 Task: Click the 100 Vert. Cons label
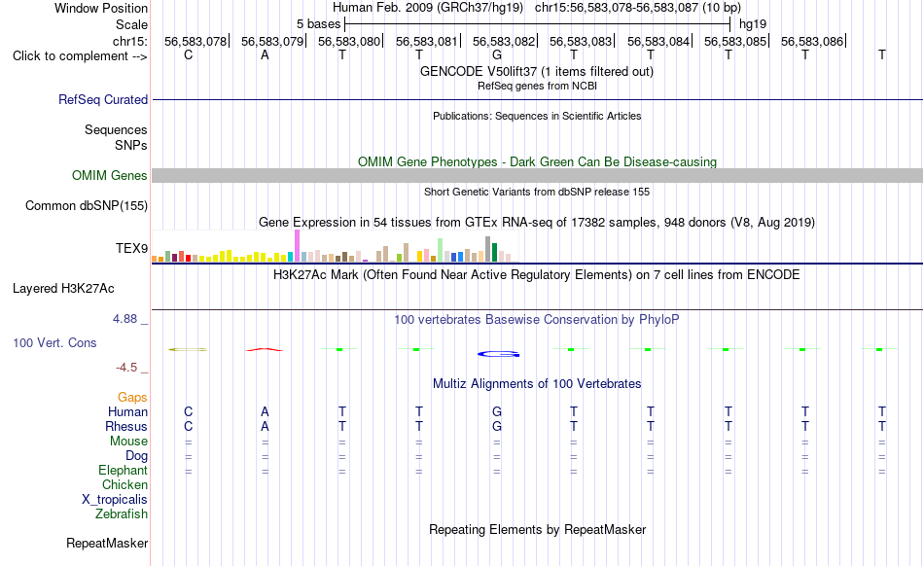[54, 342]
